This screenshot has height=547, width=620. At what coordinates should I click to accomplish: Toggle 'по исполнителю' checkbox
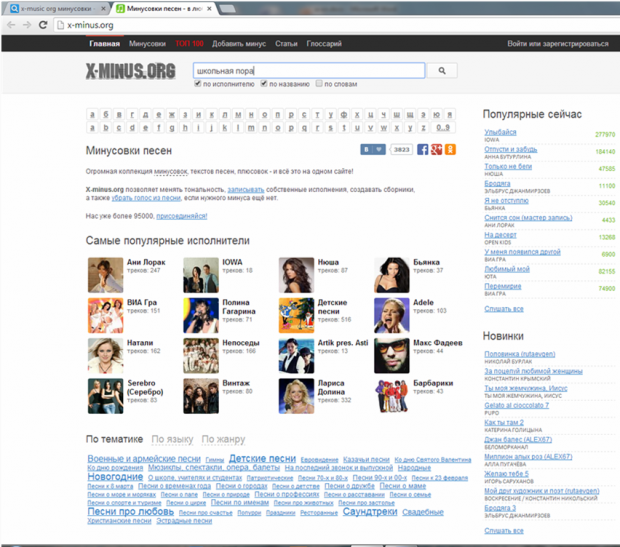click(198, 83)
